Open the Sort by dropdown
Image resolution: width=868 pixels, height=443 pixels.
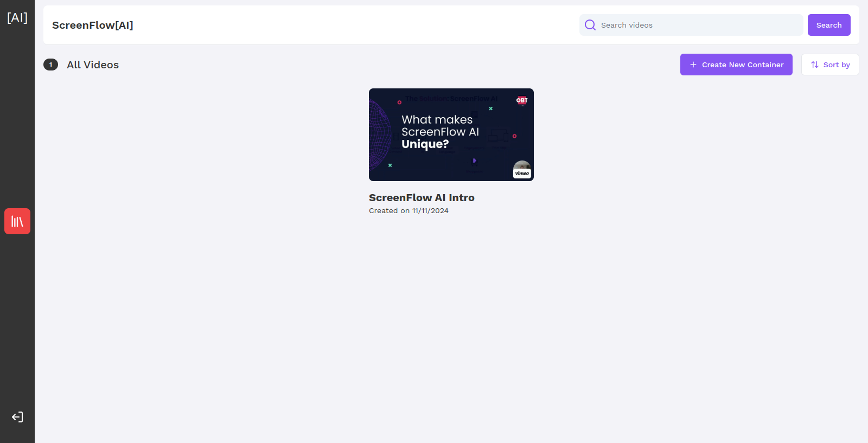coord(830,65)
